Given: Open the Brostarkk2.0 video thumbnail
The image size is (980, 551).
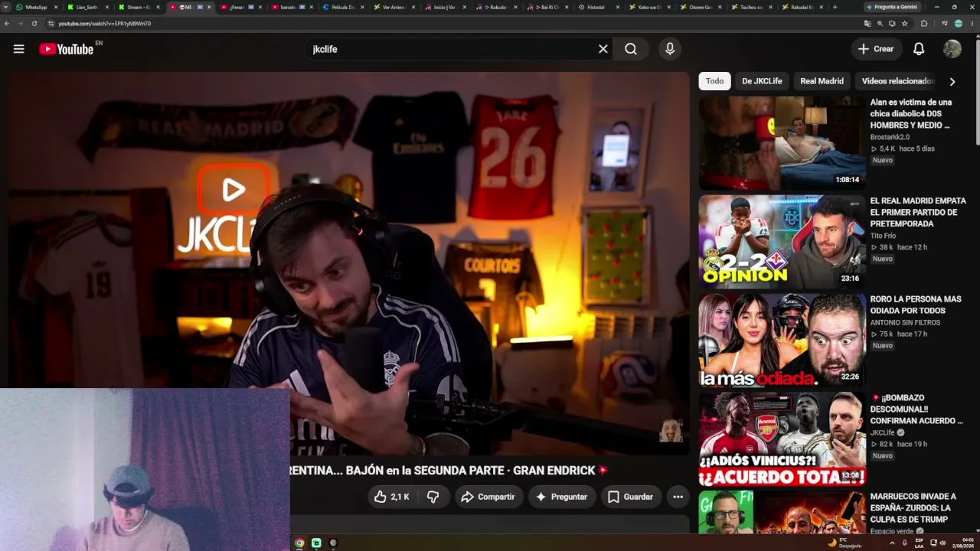Looking at the screenshot, I should click(x=782, y=143).
